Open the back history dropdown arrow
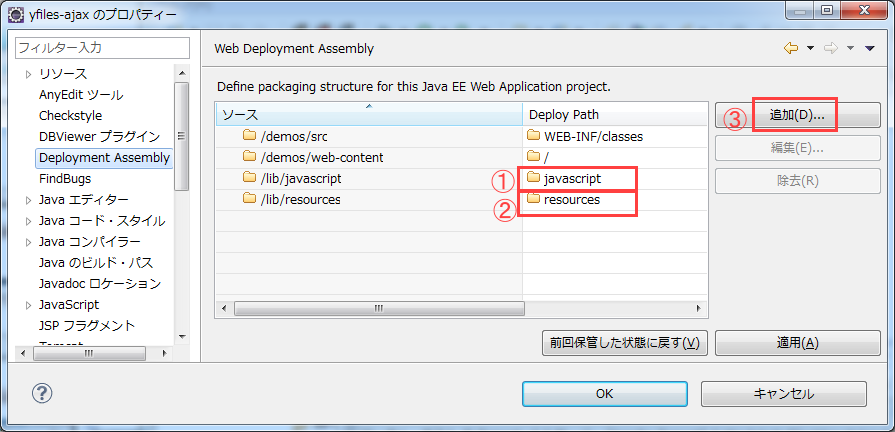 810,48
